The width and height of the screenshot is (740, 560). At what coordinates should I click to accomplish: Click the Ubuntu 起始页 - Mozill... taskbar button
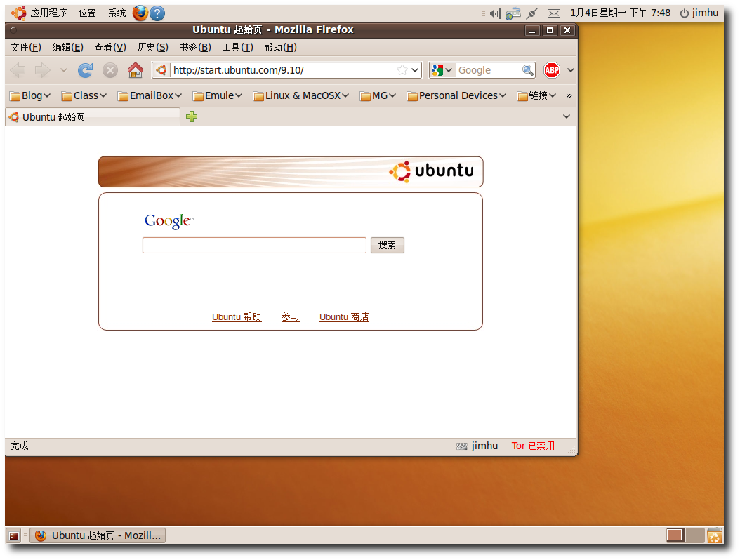[98, 535]
